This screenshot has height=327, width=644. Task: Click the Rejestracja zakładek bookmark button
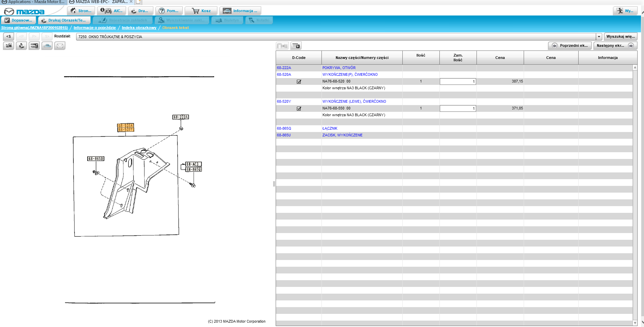[123, 20]
